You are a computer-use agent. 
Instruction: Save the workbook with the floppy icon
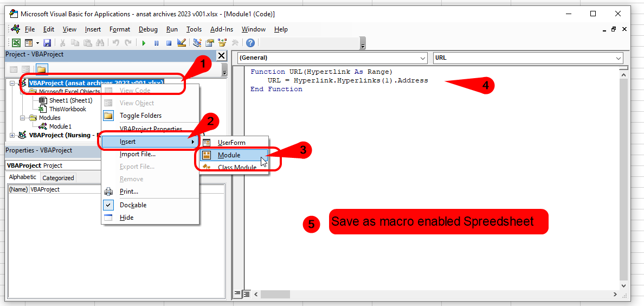47,43
